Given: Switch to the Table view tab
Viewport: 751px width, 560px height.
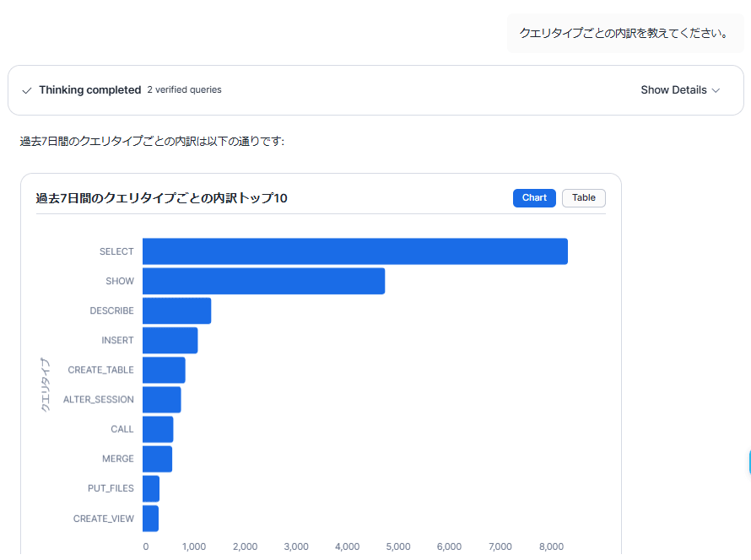Looking at the screenshot, I should 583,198.
